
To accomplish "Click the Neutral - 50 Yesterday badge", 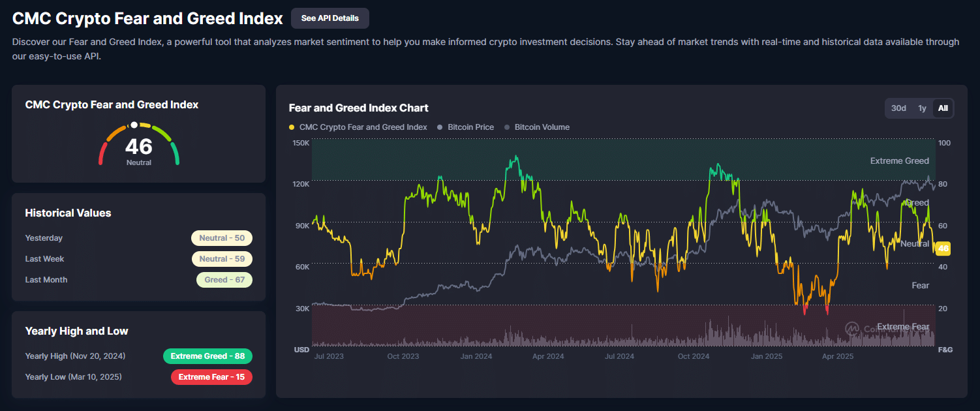I will coord(222,237).
